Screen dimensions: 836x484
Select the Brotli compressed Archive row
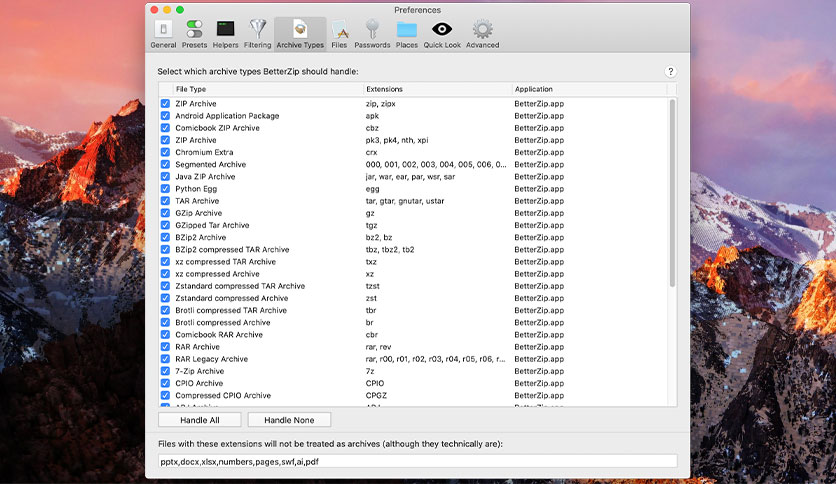413,322
